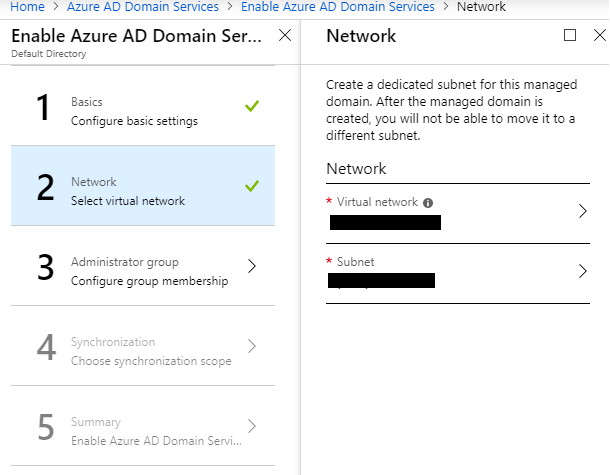
Task: Click the Basics step green checkmark
Action: click(x=252, y=106)
